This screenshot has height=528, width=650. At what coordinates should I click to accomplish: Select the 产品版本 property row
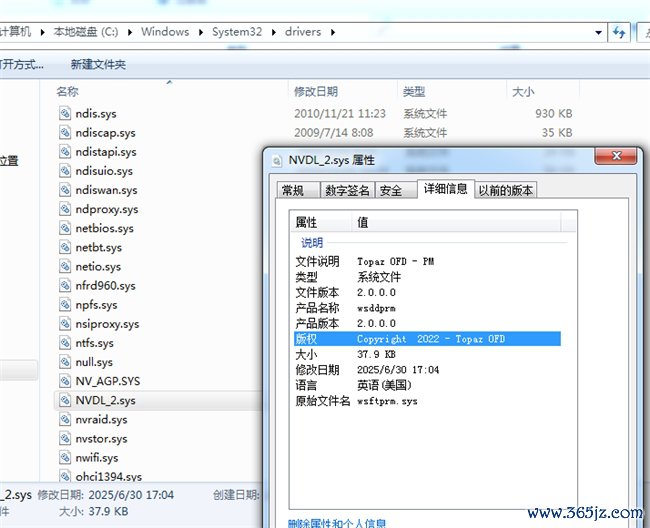(x=427, y=323)
